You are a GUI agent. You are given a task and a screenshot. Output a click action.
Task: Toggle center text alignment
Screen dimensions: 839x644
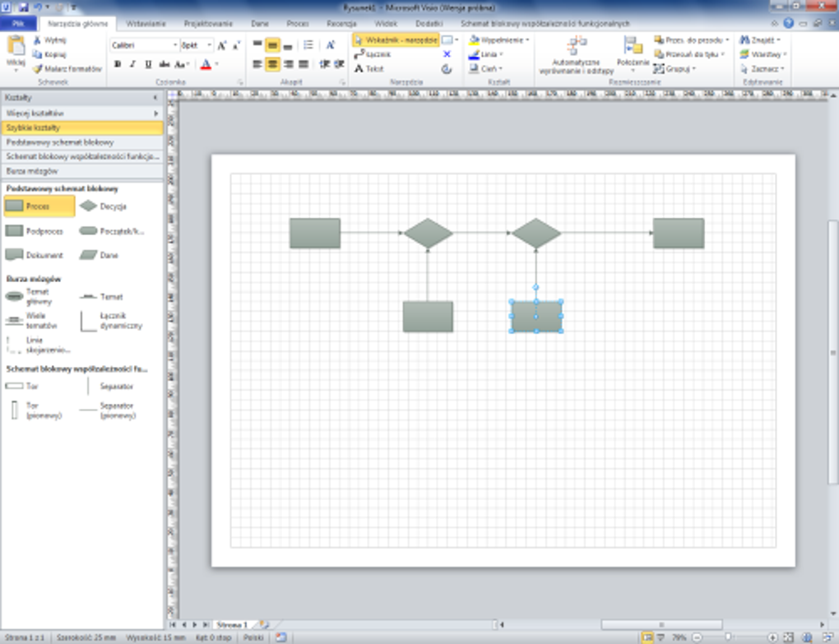coord(272,64)
